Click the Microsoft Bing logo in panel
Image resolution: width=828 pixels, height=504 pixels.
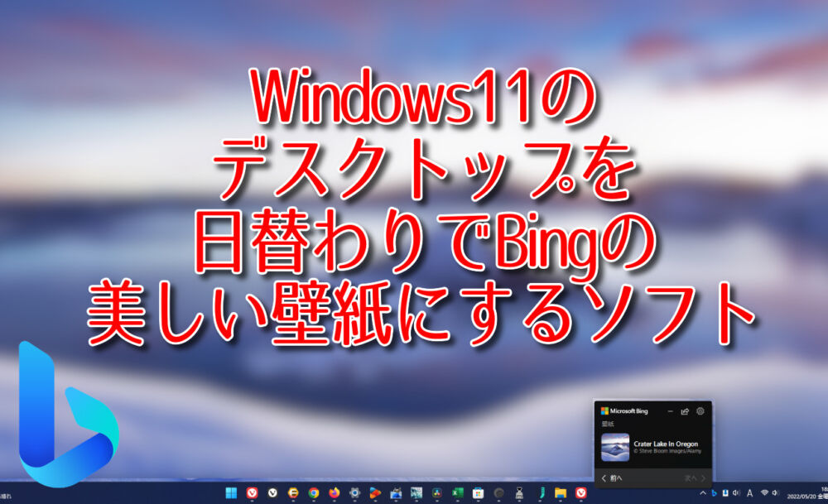coord(605,410)
